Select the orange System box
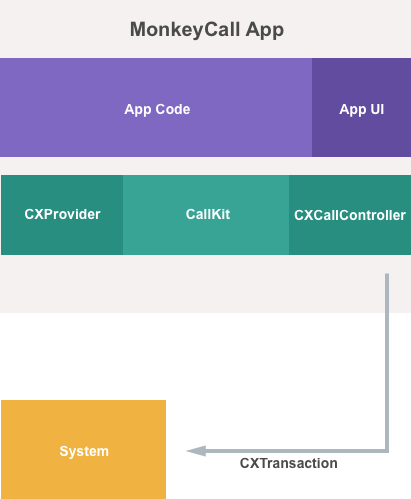The height and width of the screenshot is (499, 411). pos(83,449)
